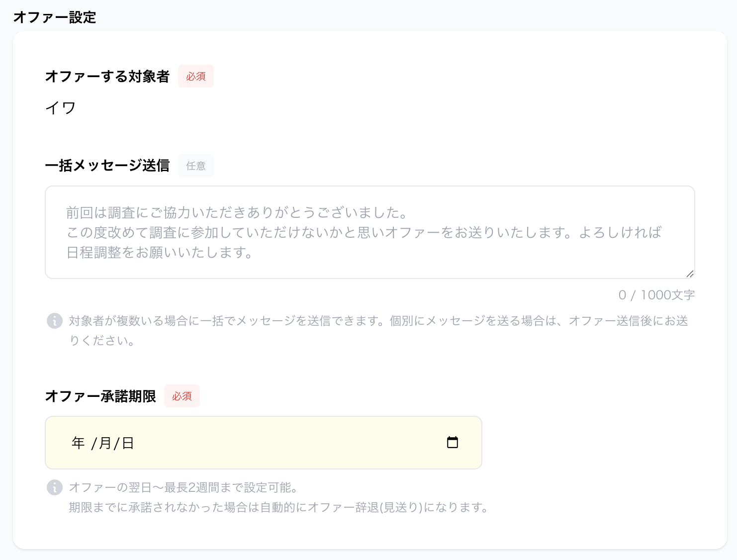Screen dimensions: 737x560
Task: Click the 0 / 1000文字 character counter
Action: 656,295
